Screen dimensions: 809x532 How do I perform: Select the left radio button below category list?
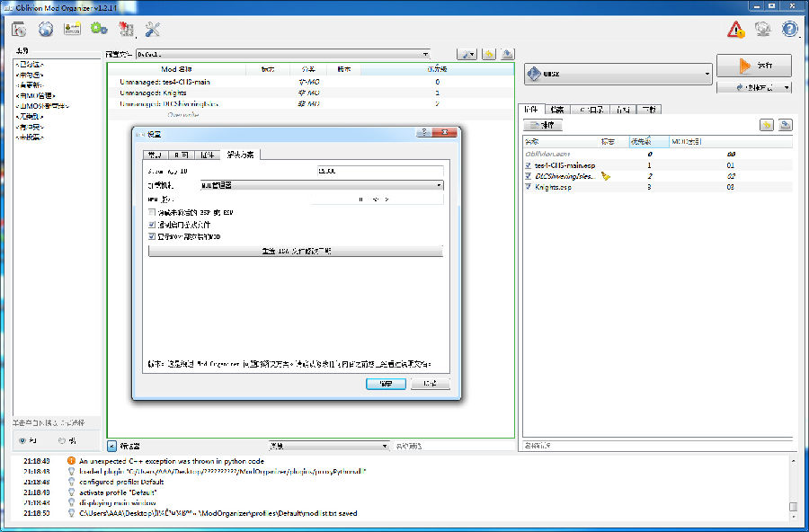tap(22, 440)
